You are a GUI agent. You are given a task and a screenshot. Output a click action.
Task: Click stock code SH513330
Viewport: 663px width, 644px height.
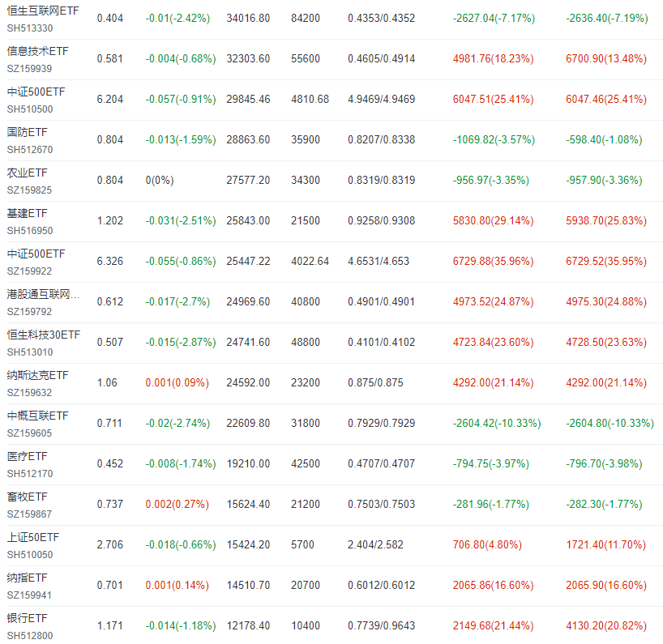tap(30, 28)
